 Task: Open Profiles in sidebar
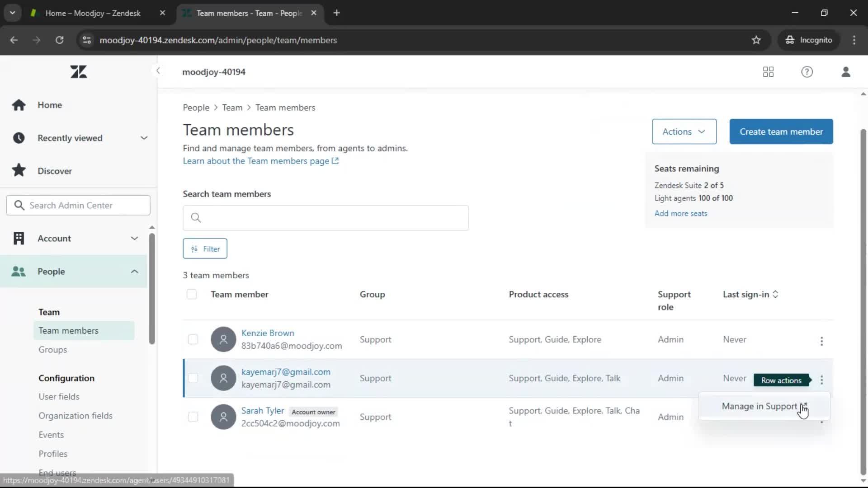(x=53, y=453)
